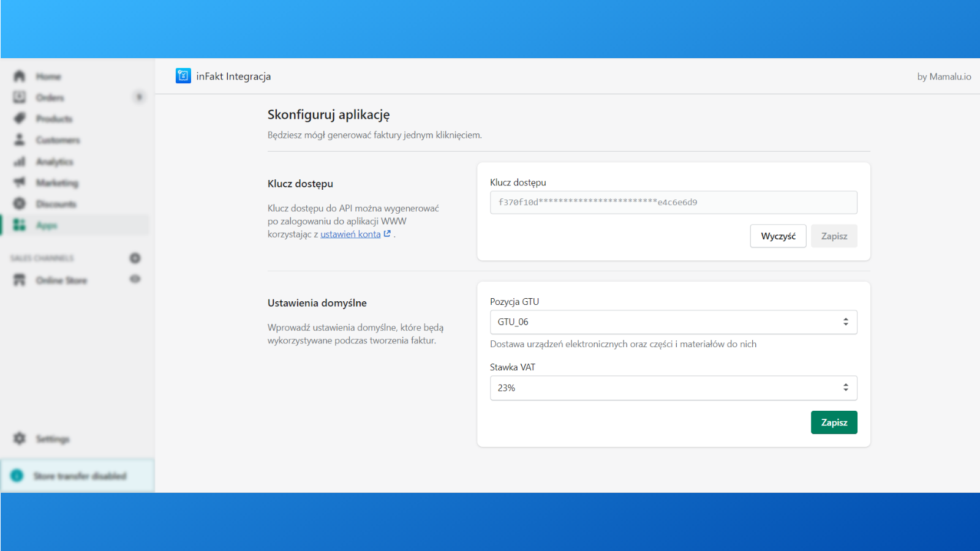Add a sales channel with plus icon
The height and width of the screenshot is (551, 980).
tap(135, 258)
